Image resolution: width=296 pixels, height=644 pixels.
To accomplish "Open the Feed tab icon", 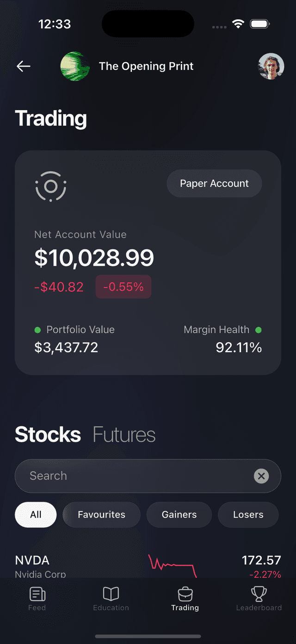I will [37, 594].
